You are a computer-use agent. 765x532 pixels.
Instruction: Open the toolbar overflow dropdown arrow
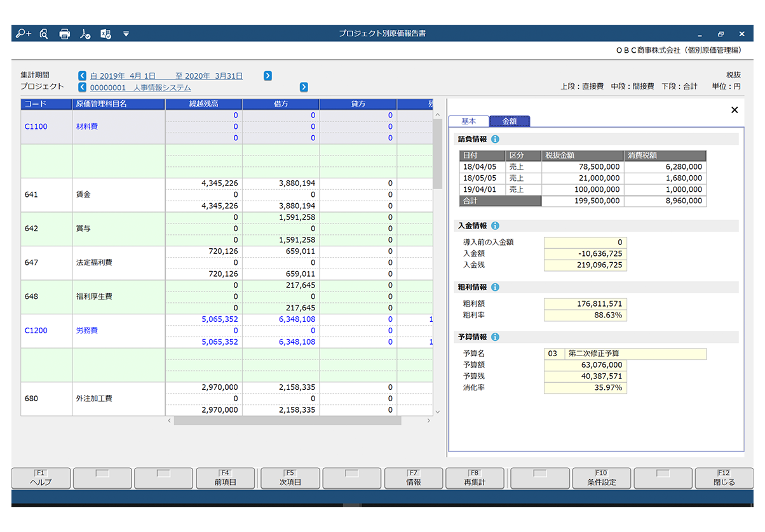pos(126,34)
